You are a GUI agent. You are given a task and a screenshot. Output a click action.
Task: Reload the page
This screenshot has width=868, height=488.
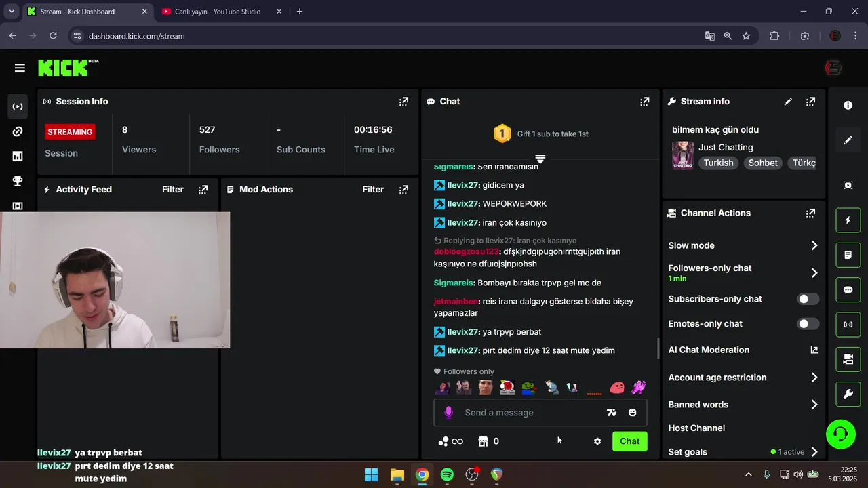pyautogui.click(x=53, y=36)
